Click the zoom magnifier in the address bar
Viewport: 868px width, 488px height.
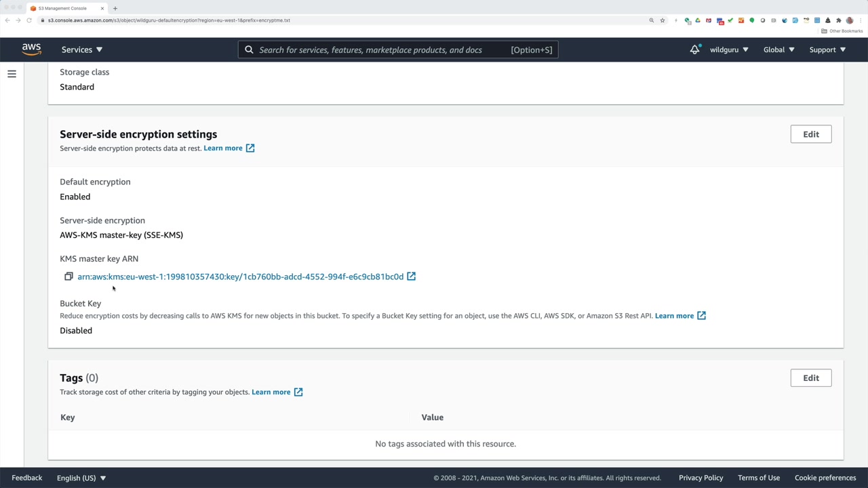(x=652, y=20)
